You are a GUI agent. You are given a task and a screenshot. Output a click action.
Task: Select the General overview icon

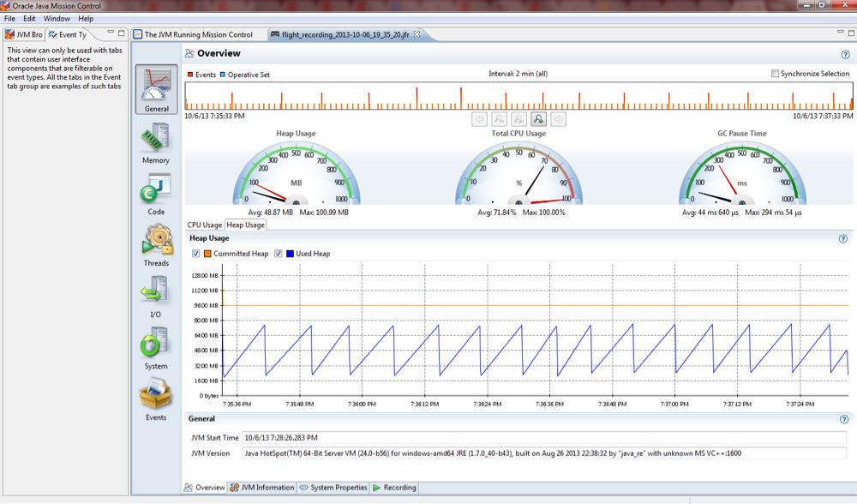(155, 86)
